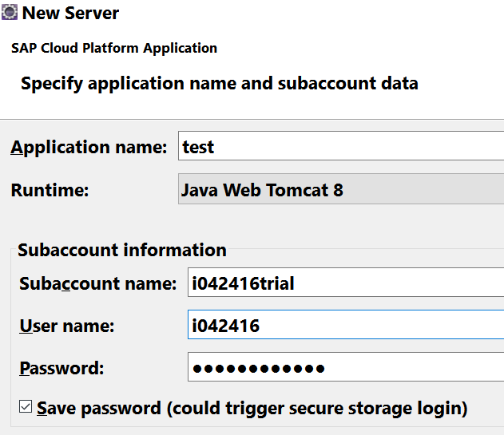Focus the Application name field containing test
The width and height of the screenshot is (504, 435).
point(341,145)
